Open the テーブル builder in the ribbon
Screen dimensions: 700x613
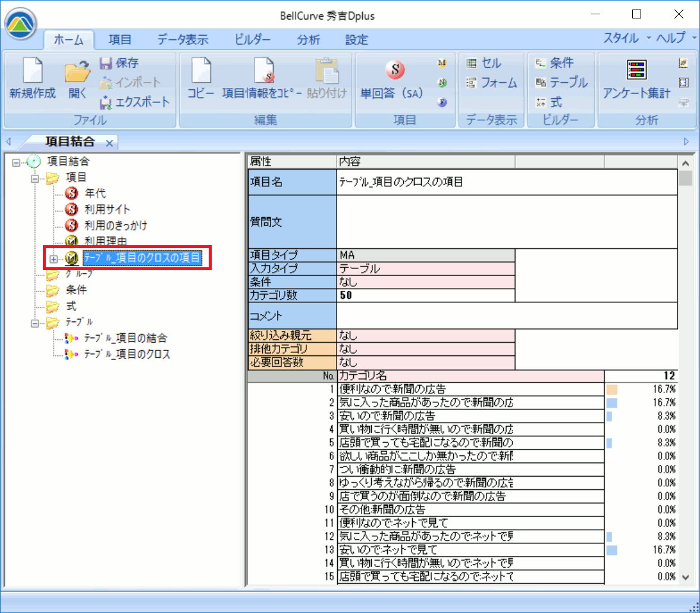[x=561, y=83]
